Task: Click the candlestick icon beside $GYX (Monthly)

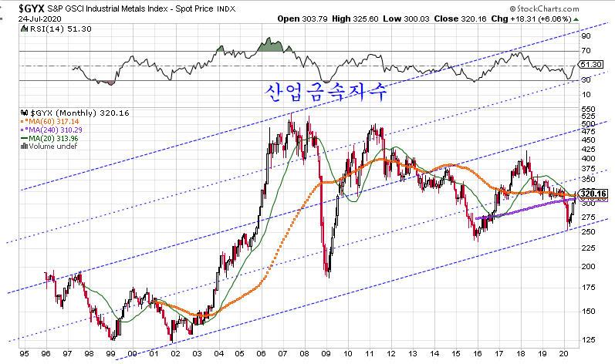Action: click(25, 113)
